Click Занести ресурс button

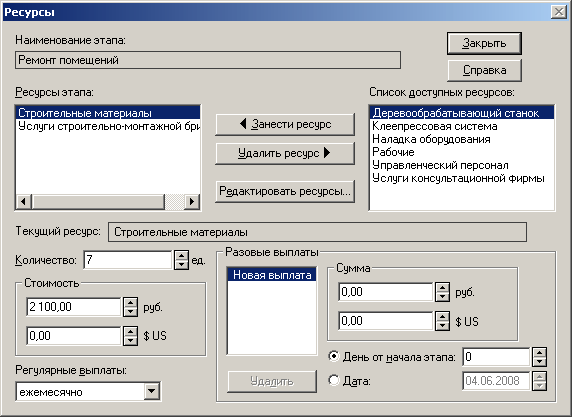coord(285,124)
